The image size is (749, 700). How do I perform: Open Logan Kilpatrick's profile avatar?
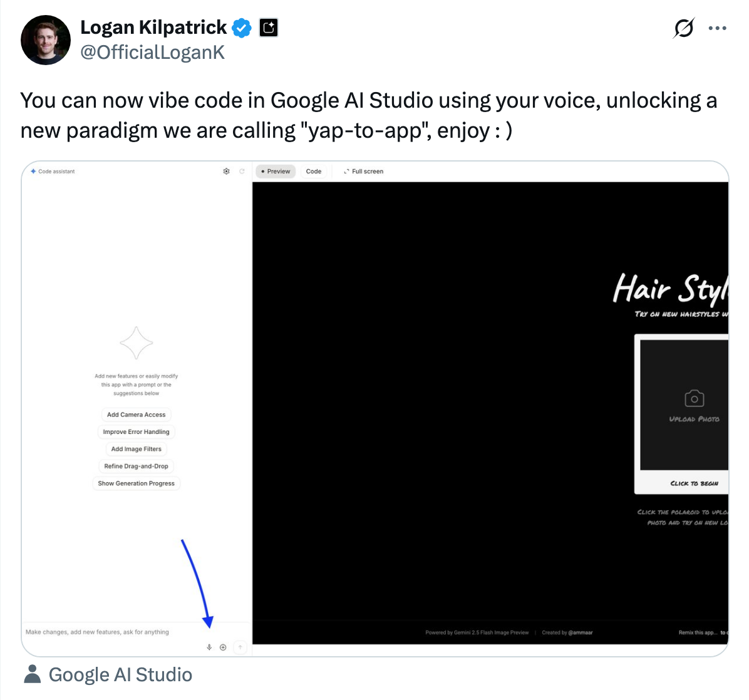[46, 40]
